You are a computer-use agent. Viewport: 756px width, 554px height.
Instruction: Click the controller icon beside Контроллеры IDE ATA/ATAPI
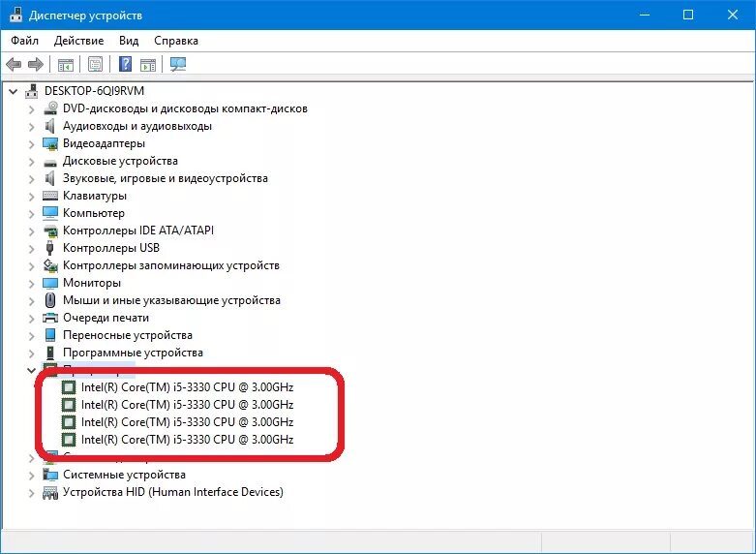pos(50,231)
